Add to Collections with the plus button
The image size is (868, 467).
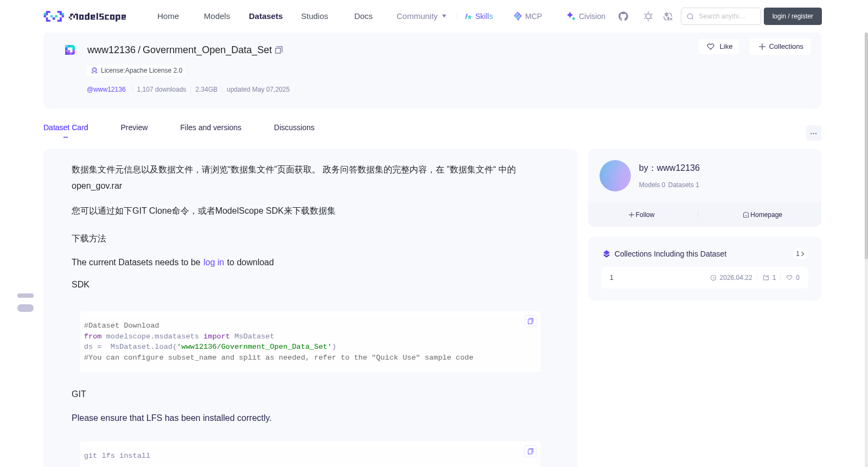780,47
